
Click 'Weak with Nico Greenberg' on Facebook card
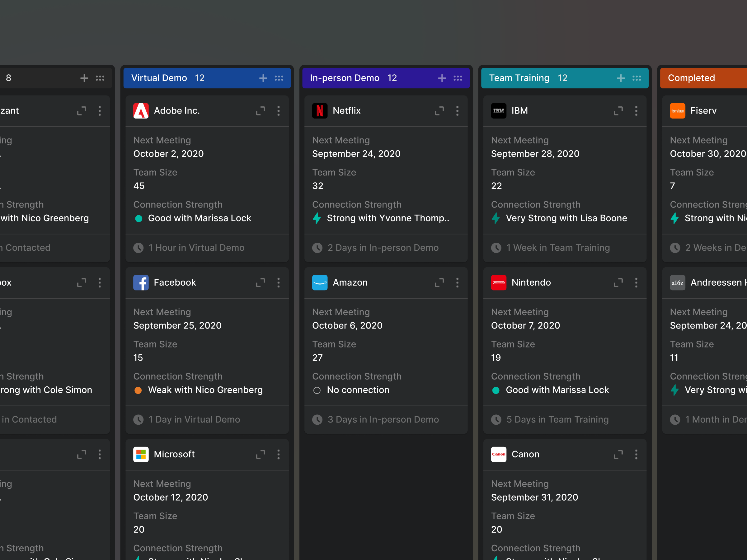click(x=205, y=390)
